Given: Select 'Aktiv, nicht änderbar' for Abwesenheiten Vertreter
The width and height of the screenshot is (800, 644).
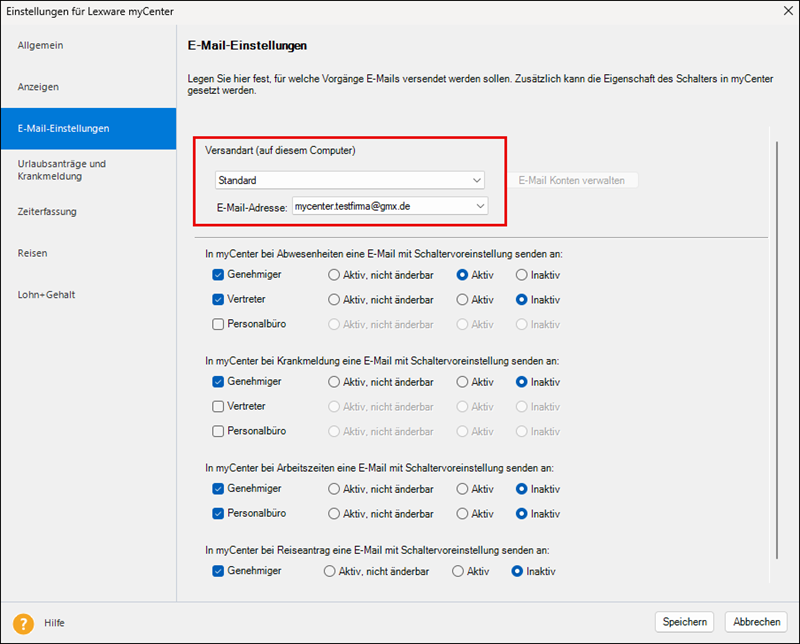Looking at the screenshot, I should 334,300.
